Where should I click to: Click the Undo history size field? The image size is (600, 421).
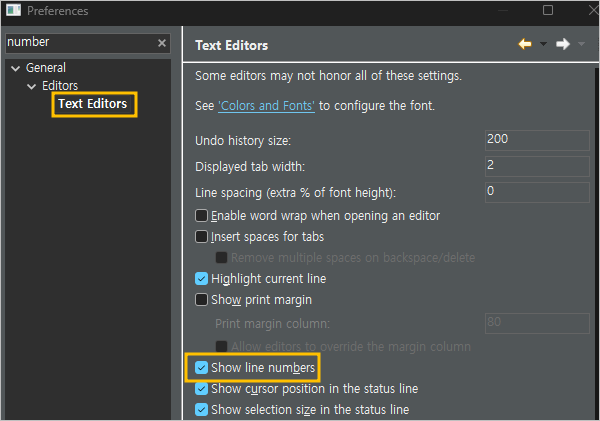point(536,139)
